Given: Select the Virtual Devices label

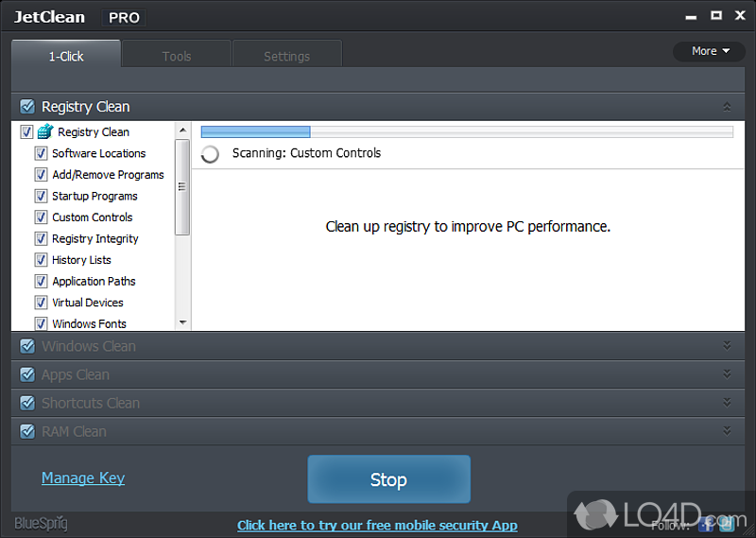Looking at the screenshot, I should point(88,303).
